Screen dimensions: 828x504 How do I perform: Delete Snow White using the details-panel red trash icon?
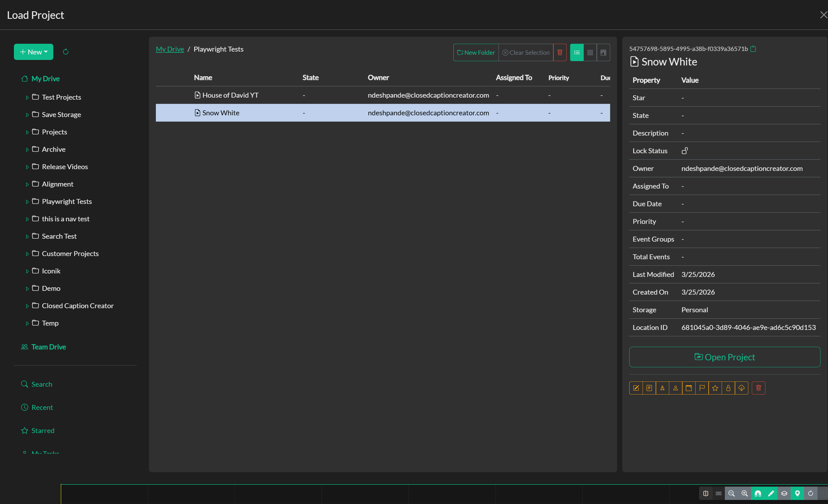pos(758,388)
